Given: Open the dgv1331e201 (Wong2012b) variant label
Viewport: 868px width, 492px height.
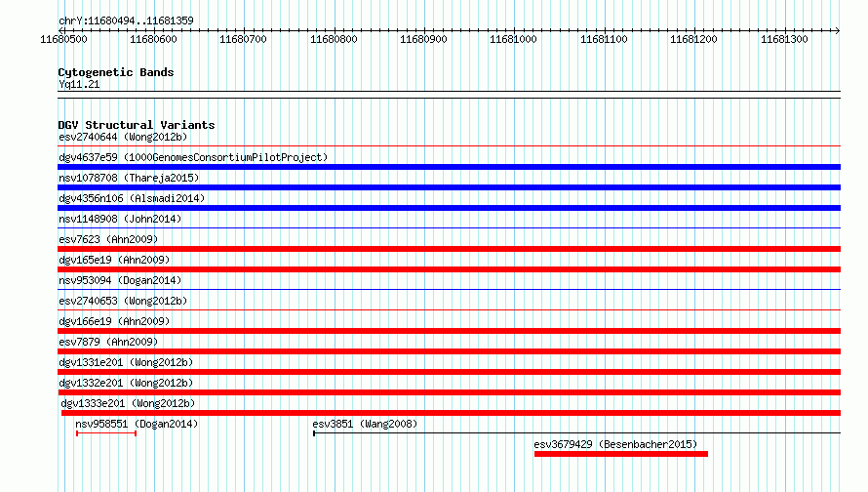Looking at the screenshot, I should click(126, 362).
